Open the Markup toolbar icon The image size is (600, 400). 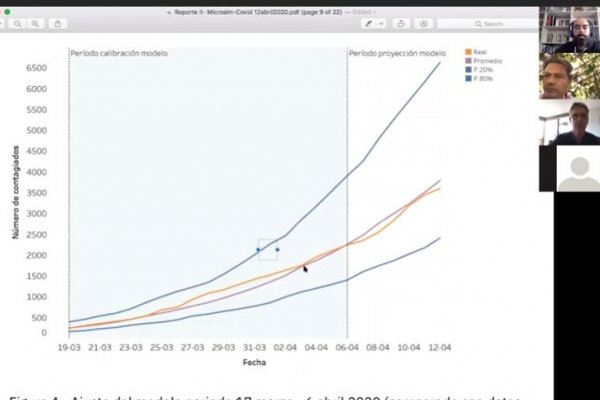tap(424, 24)
